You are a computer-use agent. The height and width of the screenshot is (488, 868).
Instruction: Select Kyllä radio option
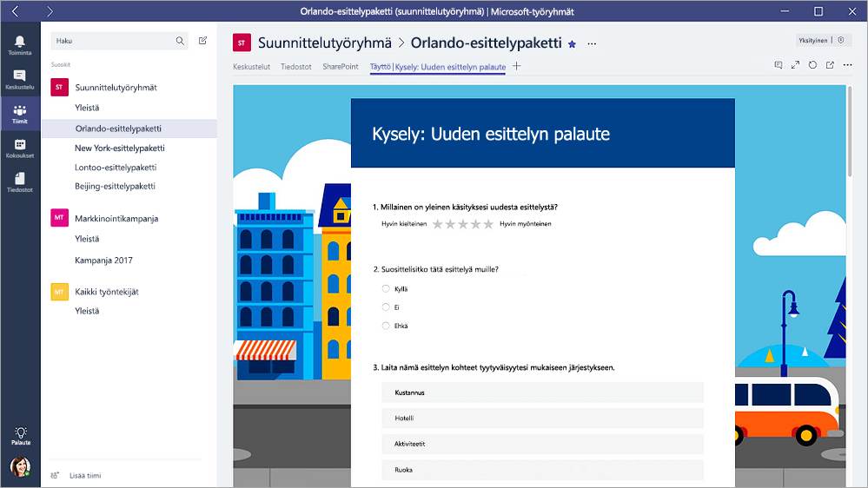click(386, 288)
